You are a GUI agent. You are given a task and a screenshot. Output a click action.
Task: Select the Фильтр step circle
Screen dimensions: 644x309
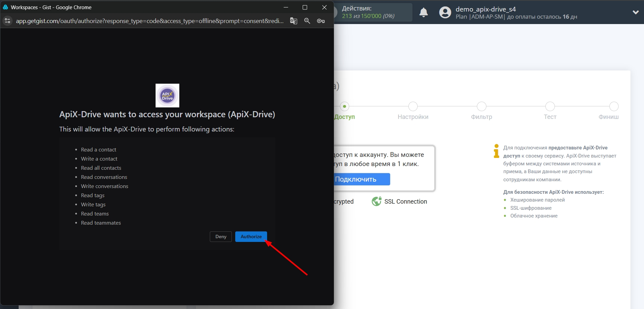[481, 106]
